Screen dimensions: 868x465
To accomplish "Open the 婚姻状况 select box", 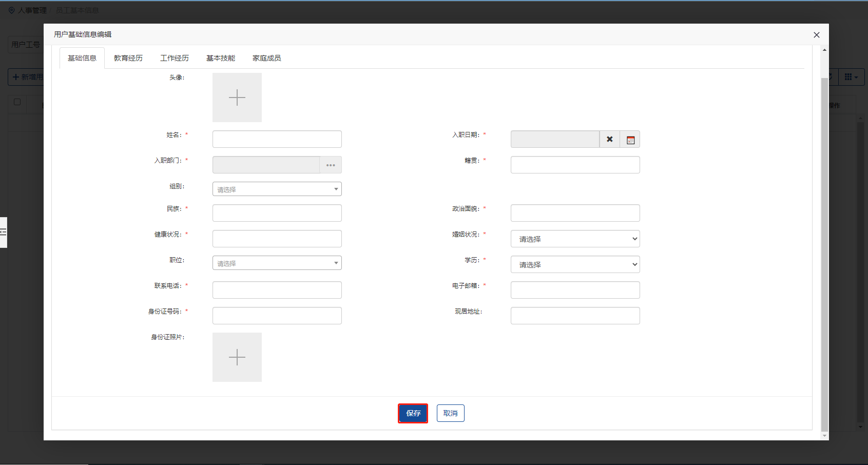I will tap(575, 239).
